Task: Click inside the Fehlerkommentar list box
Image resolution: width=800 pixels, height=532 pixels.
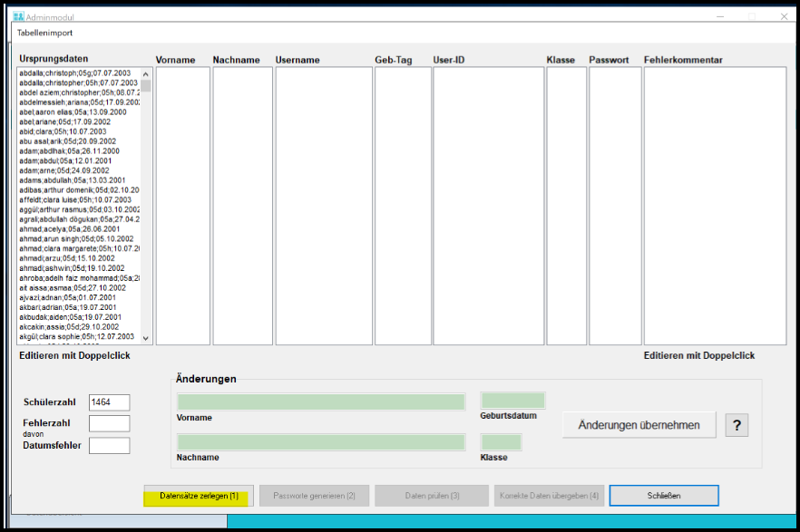Action: (x=715, y=206)
